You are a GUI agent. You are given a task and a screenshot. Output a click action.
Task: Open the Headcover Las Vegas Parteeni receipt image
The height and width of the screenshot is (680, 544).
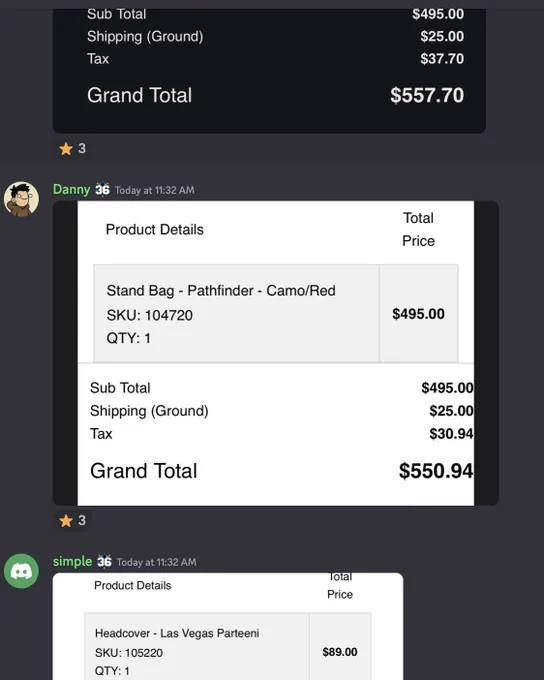coord(228,626)
